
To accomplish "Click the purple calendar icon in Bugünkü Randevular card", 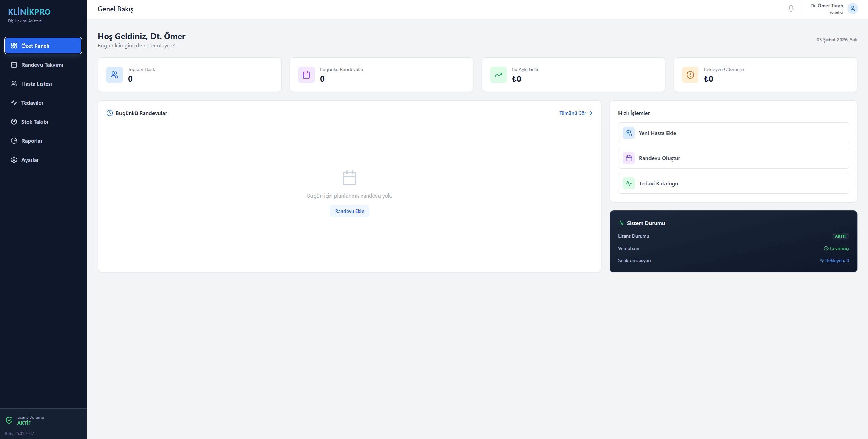I will pyautogui.click(x=306, y=75).
